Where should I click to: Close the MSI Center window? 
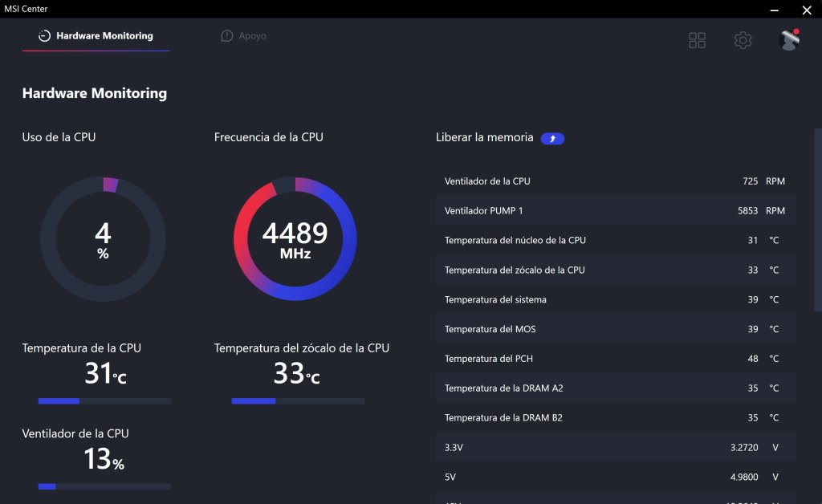click(x=807, y=10)
